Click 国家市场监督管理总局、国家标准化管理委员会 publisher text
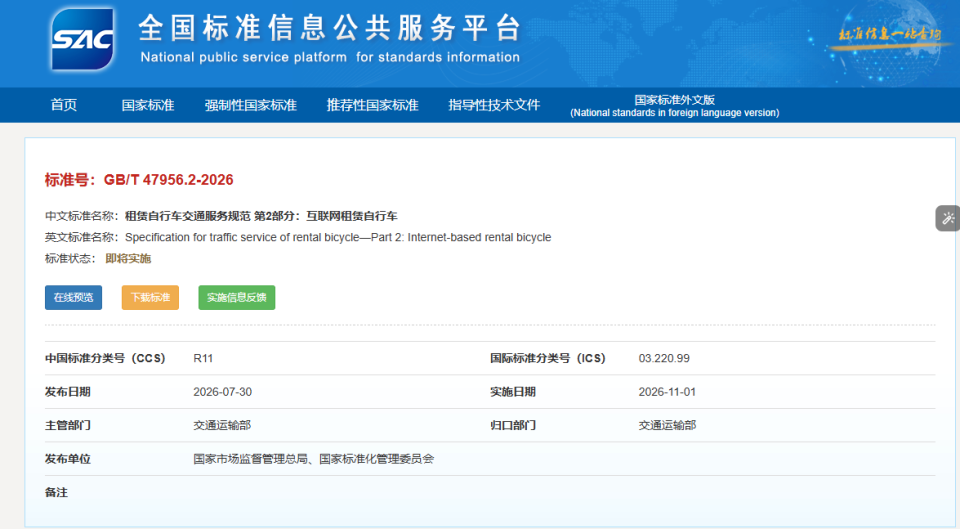Screen dimensions: 960x529 point(313,459)
